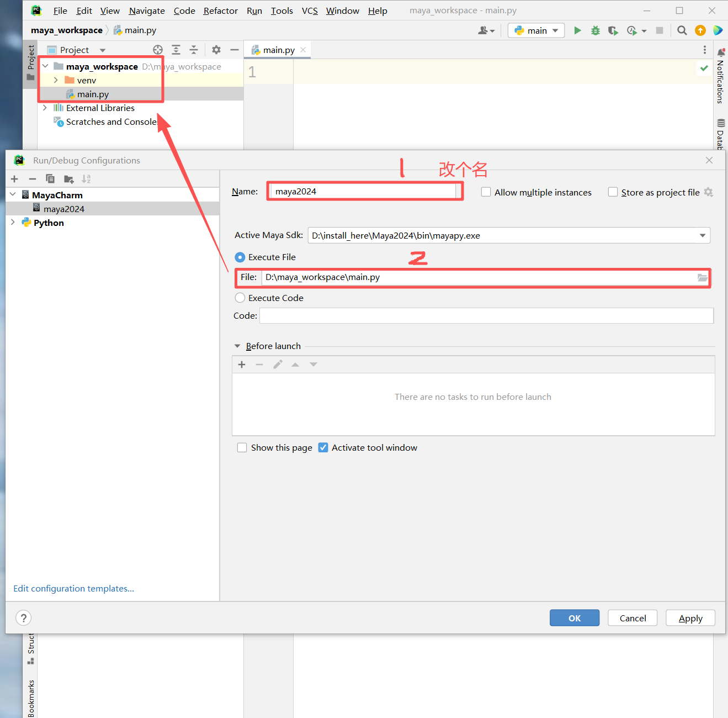Expand all items in Project panel

pyautogui.click(x=176, y=50)
